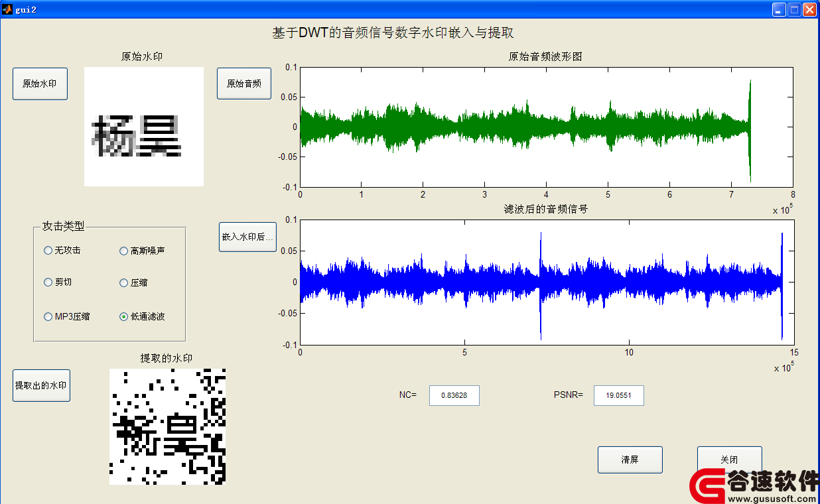Image resolution: width=820 pixels, height=504 pixels.
Task: Maximize the gui2 window
Action: pyautogui.click(x=794, y=9)
